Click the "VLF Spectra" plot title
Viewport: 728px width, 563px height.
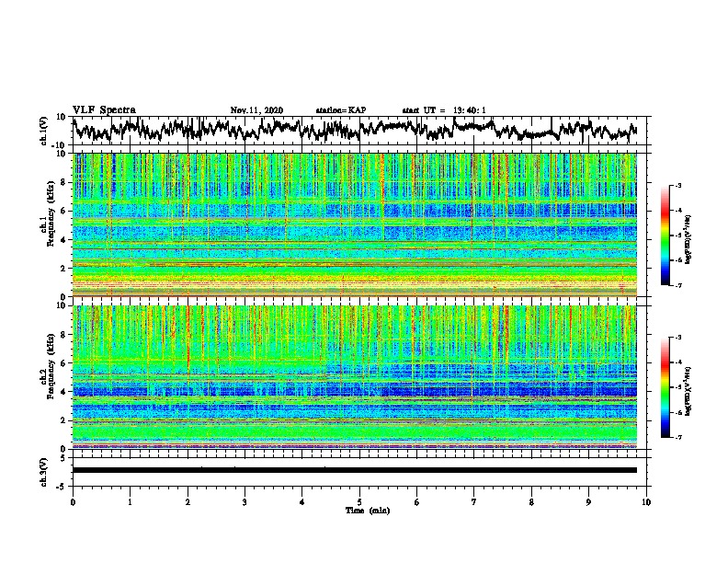[104, 110]
